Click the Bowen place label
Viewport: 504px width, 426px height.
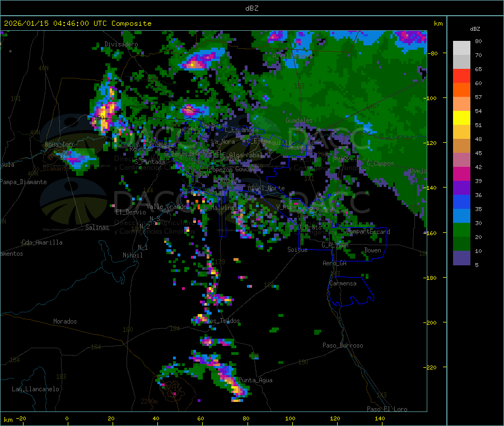point(372,250)
